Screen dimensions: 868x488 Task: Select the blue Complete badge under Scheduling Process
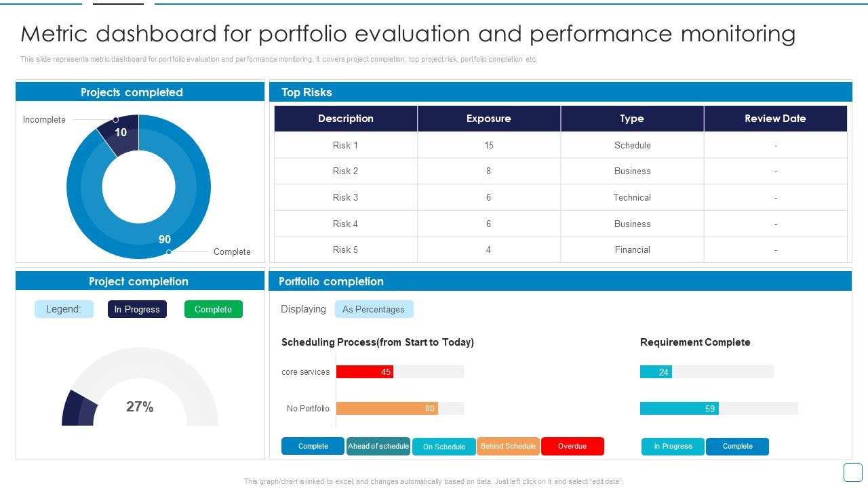[x=313, y=446]
